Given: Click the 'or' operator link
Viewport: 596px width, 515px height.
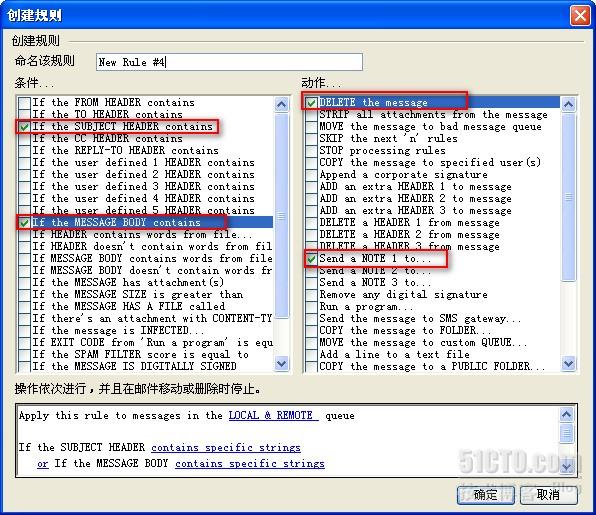Looking at the screenshot, I should point(43,464).
